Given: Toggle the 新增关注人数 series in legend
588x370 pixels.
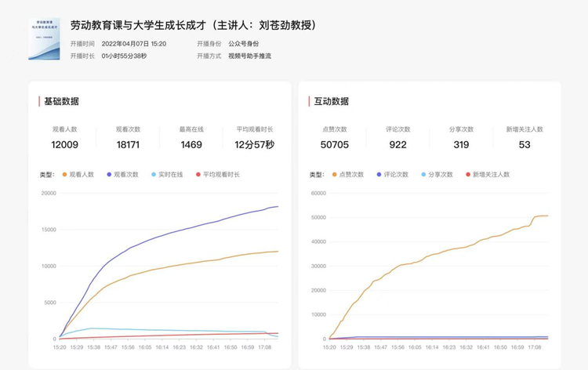Looking at the screenshot, I should pos(490,174).
